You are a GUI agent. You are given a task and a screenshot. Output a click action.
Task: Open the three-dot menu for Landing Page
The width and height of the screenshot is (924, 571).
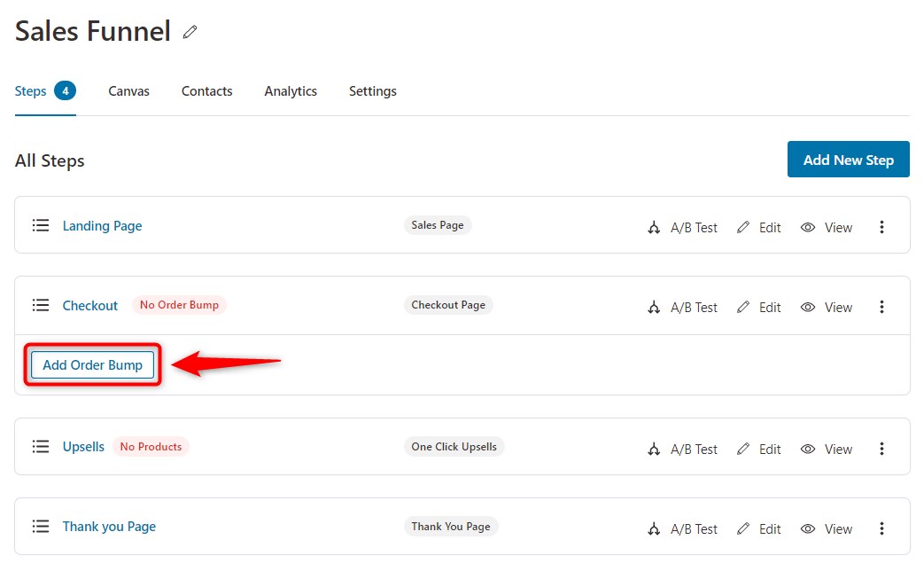tap(882, 227)
